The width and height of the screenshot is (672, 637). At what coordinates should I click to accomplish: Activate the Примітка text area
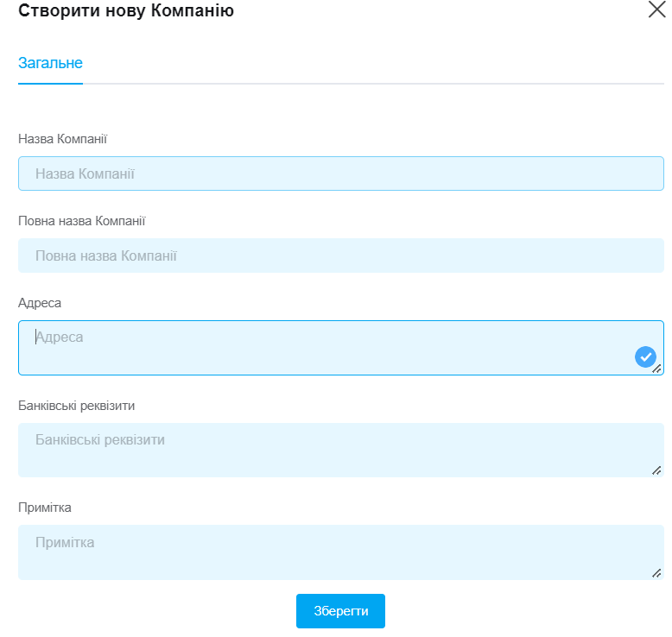(x=340, y=552)
